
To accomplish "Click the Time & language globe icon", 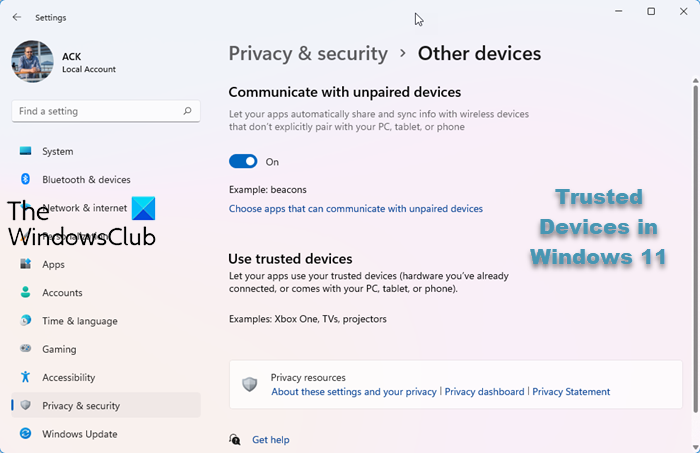I will (x=25, y=321).
